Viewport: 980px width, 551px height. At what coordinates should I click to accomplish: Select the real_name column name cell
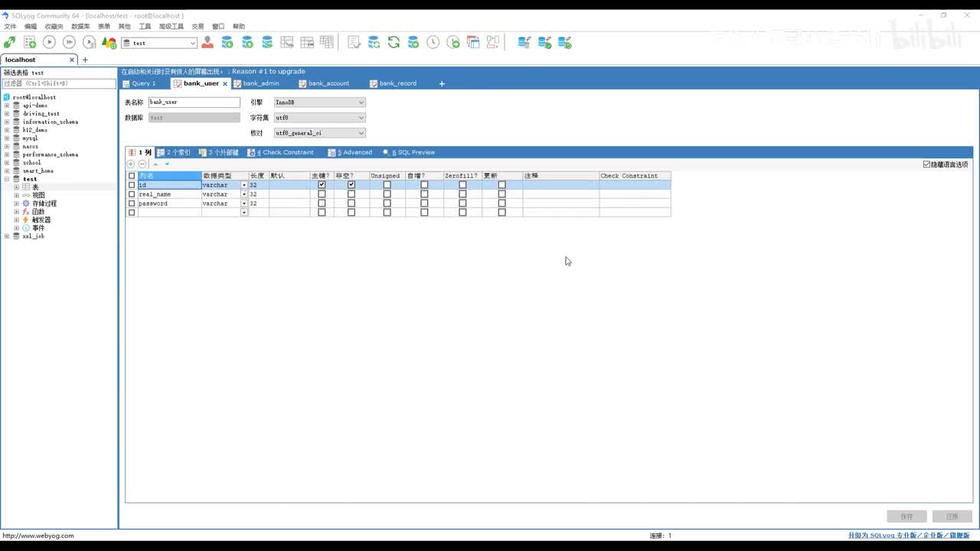click(x=169, y=194)
